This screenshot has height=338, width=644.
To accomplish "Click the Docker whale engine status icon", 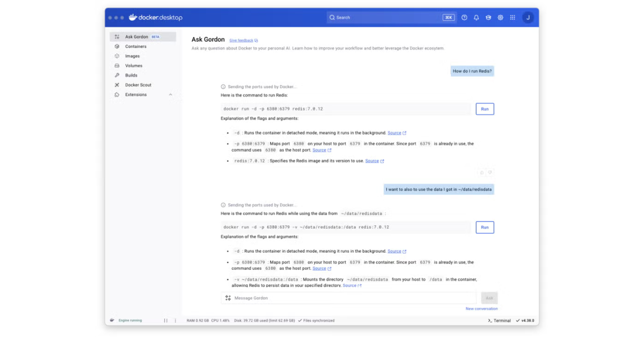I will 112,320.
